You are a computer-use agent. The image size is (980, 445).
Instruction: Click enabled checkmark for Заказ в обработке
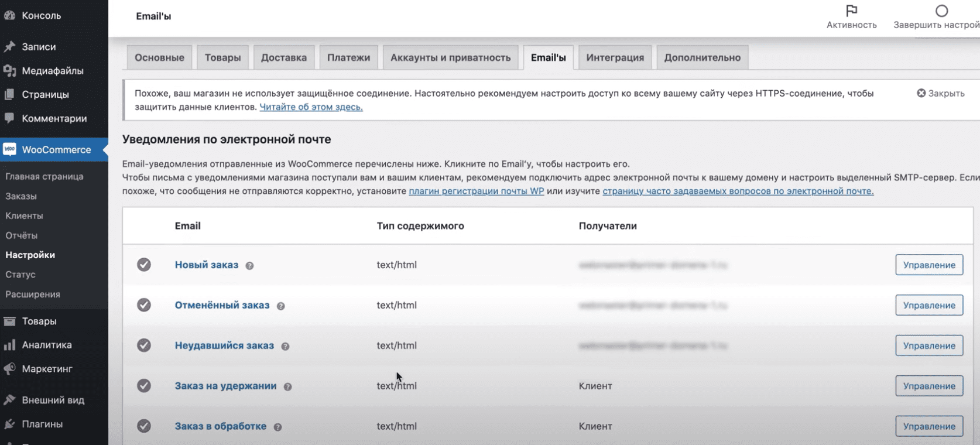pyautogui.click(x=144, y=426)
